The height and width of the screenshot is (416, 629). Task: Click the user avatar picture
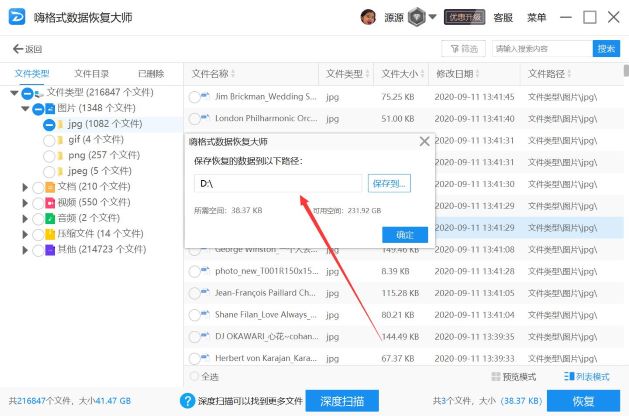point(368,17)
